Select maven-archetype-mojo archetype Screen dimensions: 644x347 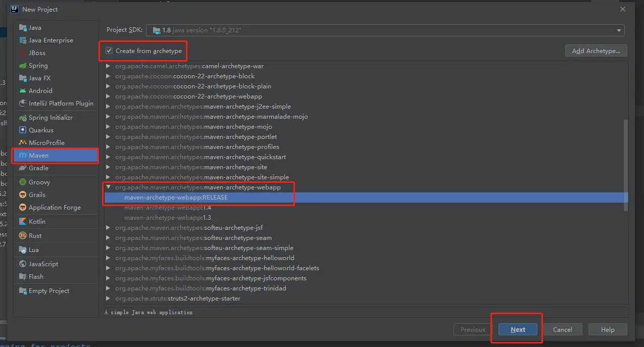pyautogui.click(x=364, y=127)
